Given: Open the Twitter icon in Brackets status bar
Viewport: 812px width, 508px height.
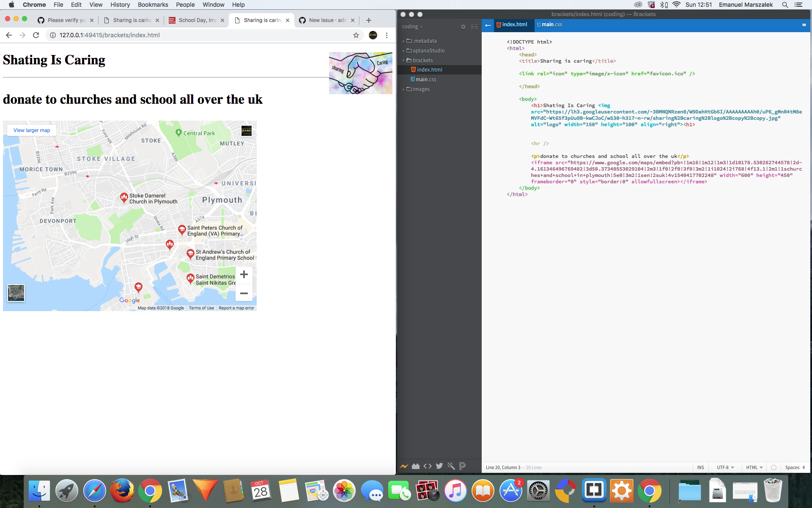Looking at the screenshot, I should coord(439,466).
